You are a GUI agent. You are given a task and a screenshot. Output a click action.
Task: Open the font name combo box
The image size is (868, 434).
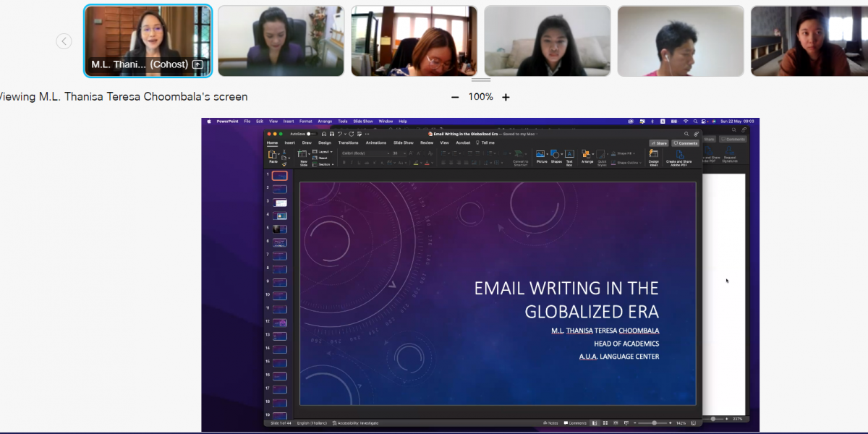click(365, 153)
